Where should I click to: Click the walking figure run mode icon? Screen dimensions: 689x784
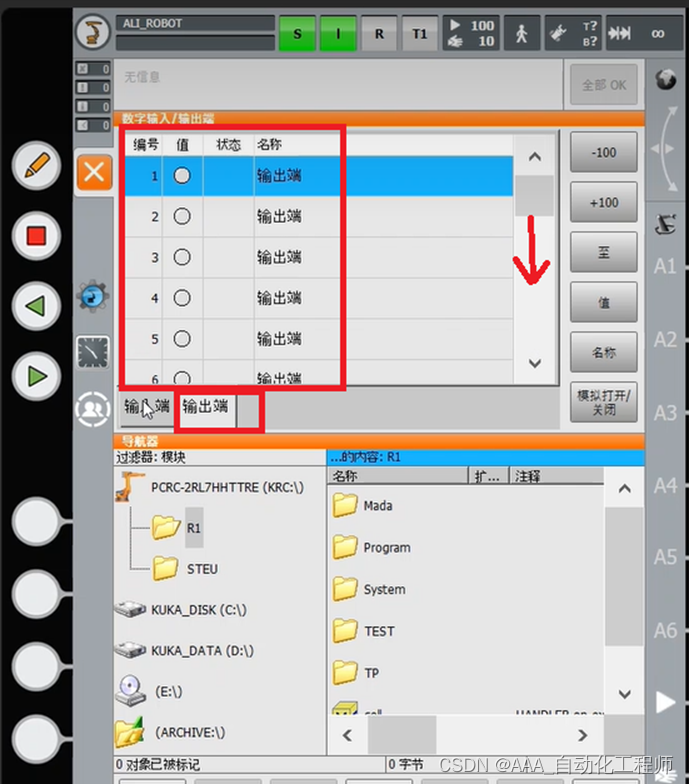(x=522, y=33)
